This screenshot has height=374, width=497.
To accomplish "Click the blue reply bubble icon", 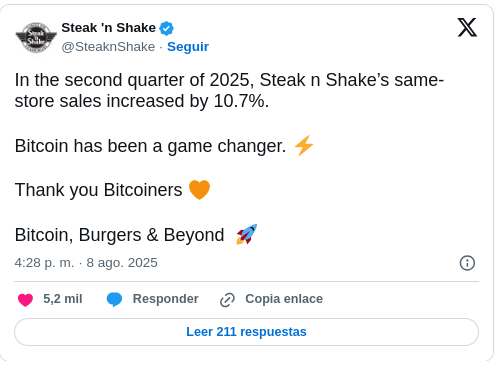I will coord(114,299).
